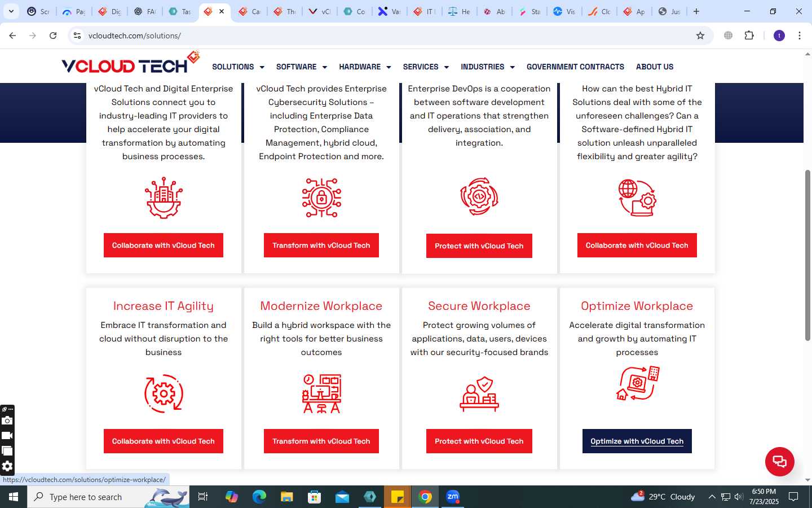Click the page vertical scrollbar thumb
The height and width of the screenshot is (508, 812).
[807, 254]
